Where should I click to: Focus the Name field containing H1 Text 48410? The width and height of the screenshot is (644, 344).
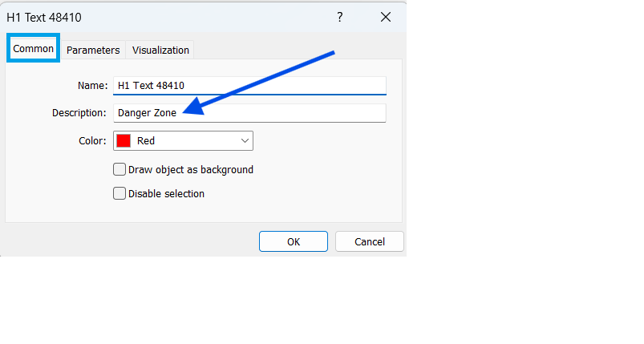click(249, 85)
